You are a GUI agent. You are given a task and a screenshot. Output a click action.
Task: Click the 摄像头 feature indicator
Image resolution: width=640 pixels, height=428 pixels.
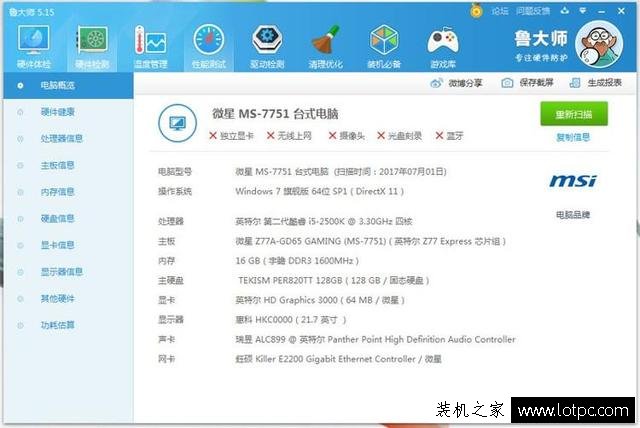tap(347, 136)
